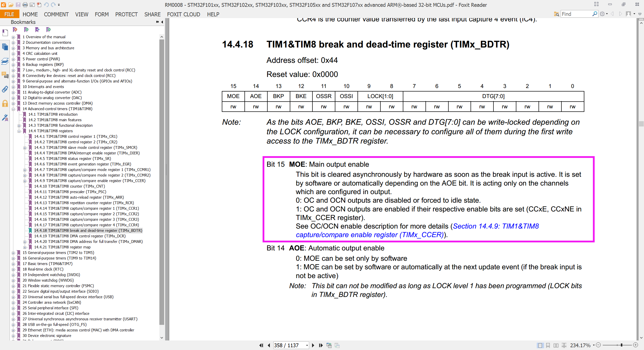Redo the last action
This screenshot has width=644, height=350.
[x=53, y=5]
